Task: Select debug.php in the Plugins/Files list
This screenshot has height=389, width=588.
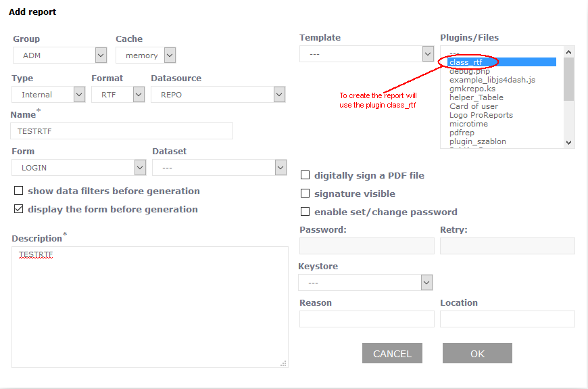Action: (470, 71)
